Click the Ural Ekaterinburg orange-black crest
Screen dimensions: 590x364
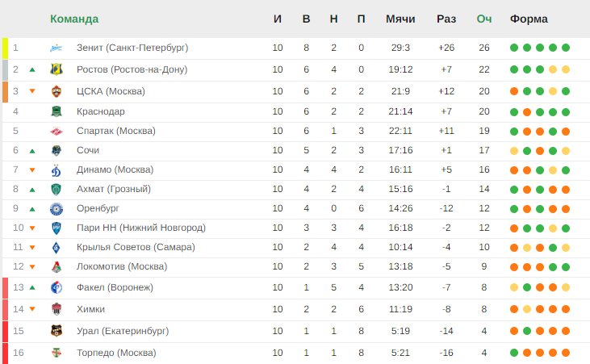click(56, 330)
